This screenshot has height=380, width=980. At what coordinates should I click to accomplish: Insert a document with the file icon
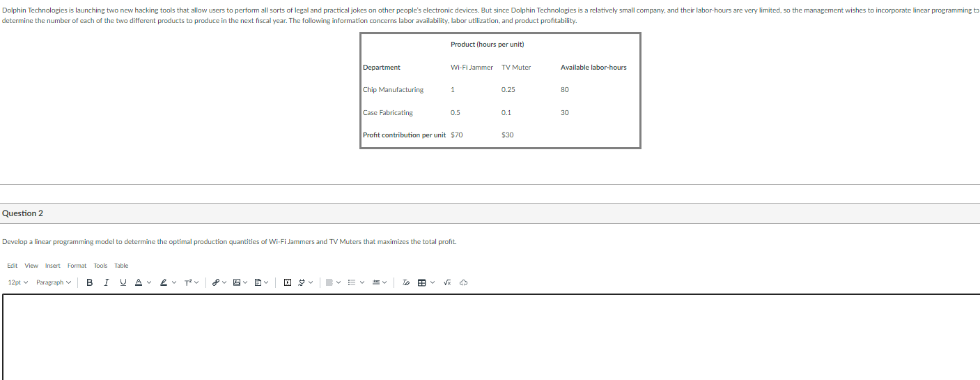[258, 282]
